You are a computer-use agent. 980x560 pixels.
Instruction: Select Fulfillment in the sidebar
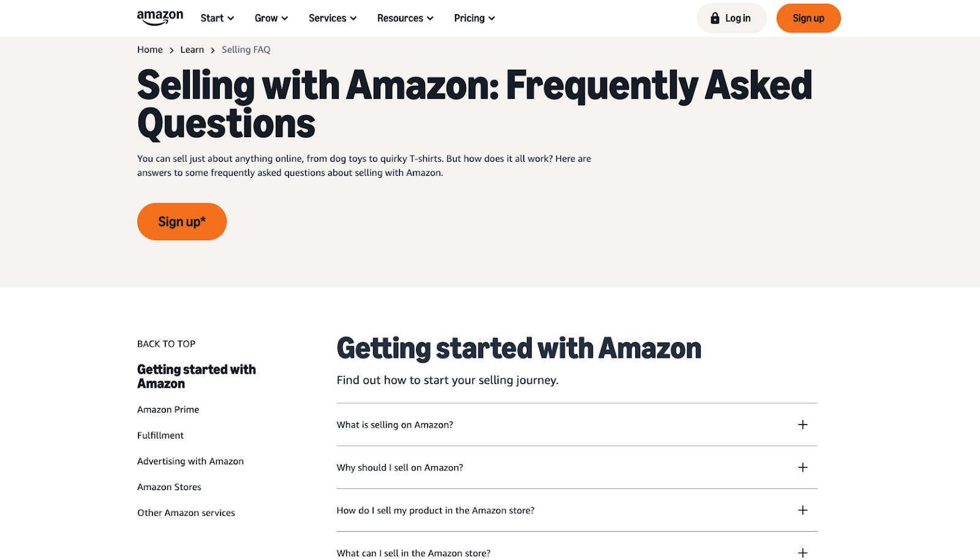coord(160,435)
